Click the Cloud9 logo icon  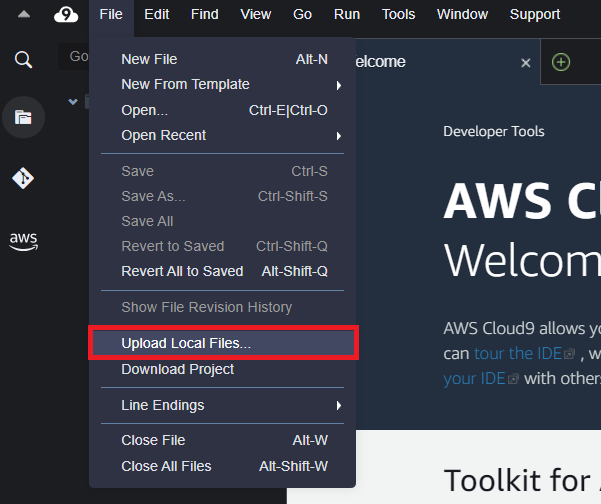coord(66,15)
